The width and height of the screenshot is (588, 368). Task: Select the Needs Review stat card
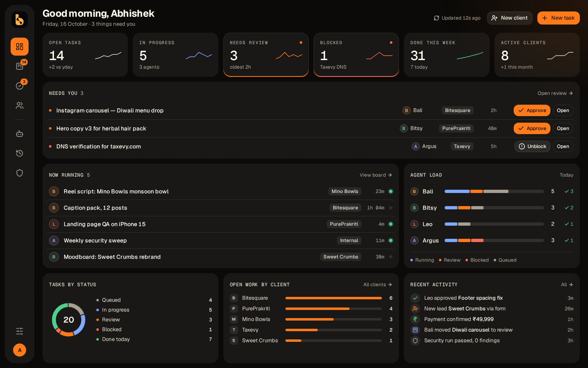coord(266,55)
